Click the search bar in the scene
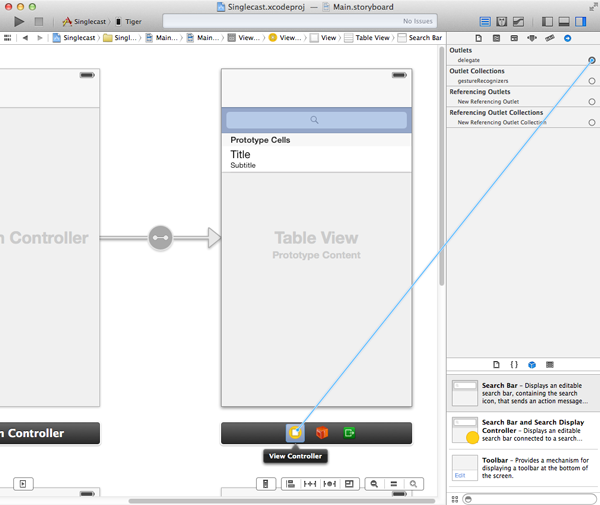The height and width of the screenshot is (505, 600). [x=316, y=120]
